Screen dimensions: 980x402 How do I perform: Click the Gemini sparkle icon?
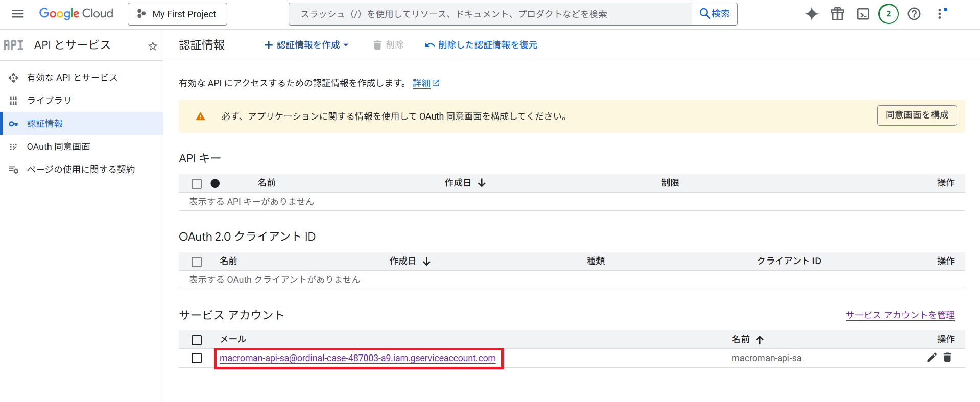(x=811, y=14)
